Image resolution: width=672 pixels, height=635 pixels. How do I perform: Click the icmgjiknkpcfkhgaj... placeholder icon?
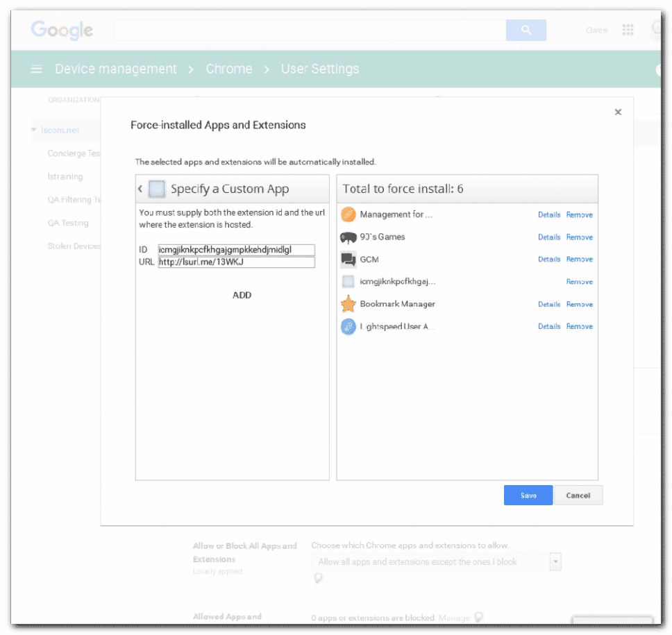(348, 282)
